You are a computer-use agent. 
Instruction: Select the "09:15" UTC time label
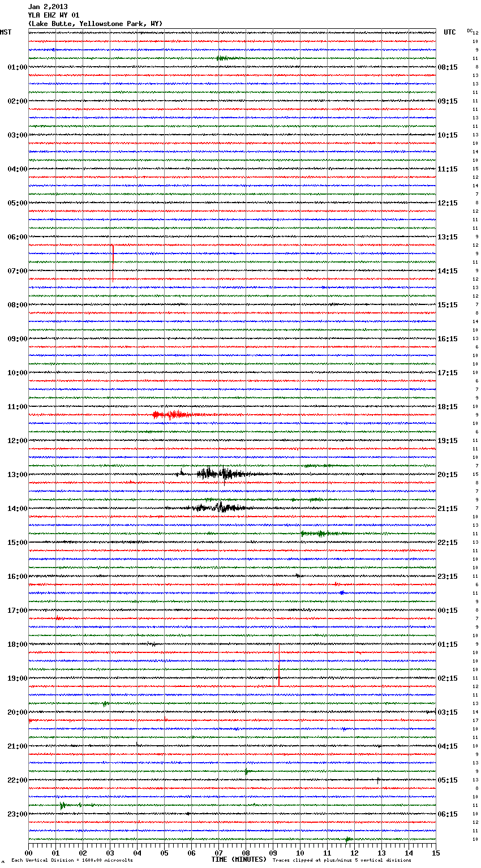pyautogui.click(x=448, y=101)
